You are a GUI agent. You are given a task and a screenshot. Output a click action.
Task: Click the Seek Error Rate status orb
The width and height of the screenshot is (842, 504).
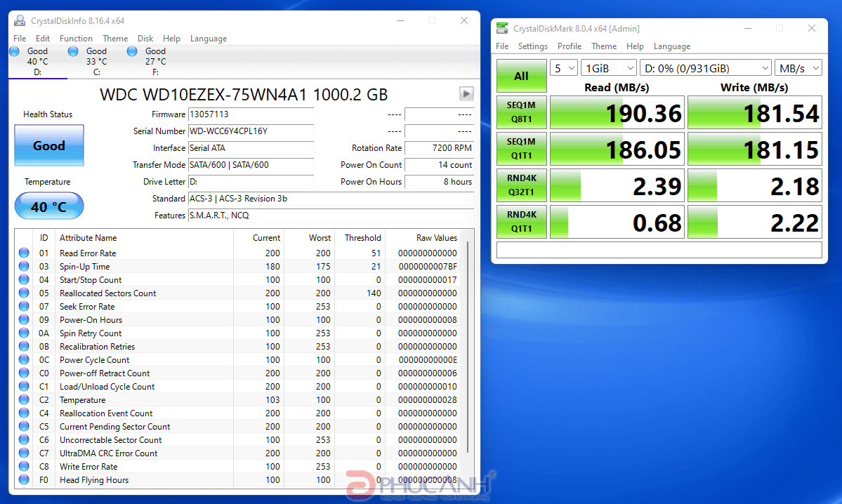pos(24,307)
